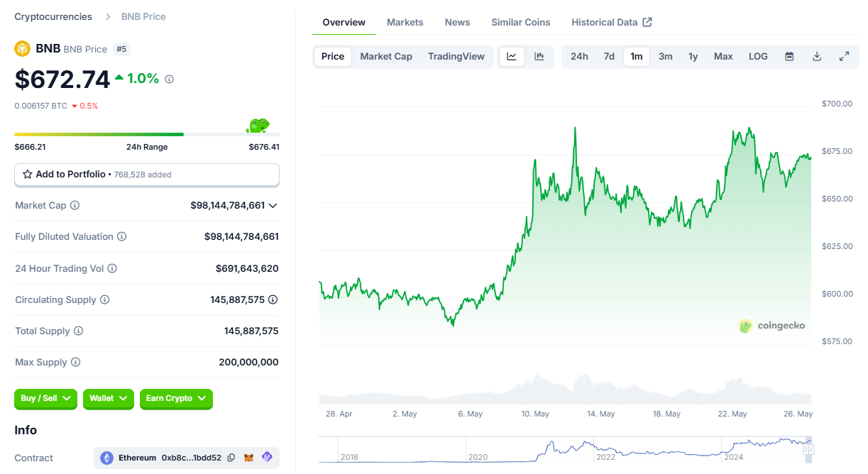Set the chart range to 3m
The width and height of the screenshot is (868, 474).
coord(666,56)
